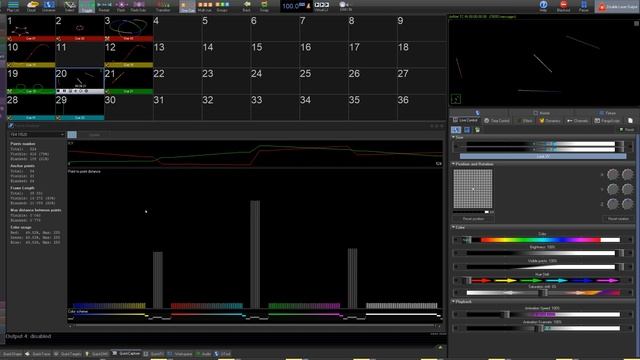
Task: Open the Dynamics tab
Action: tap(549, 121)
